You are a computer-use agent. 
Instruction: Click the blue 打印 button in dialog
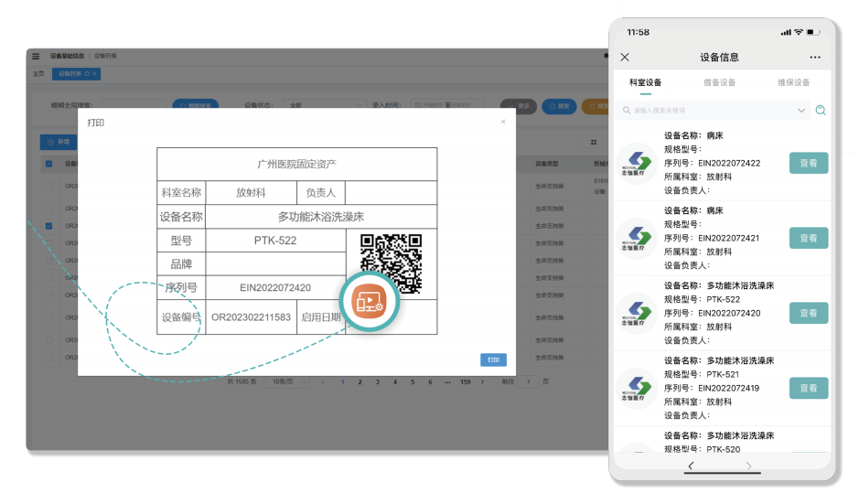[x=493, y=360]
